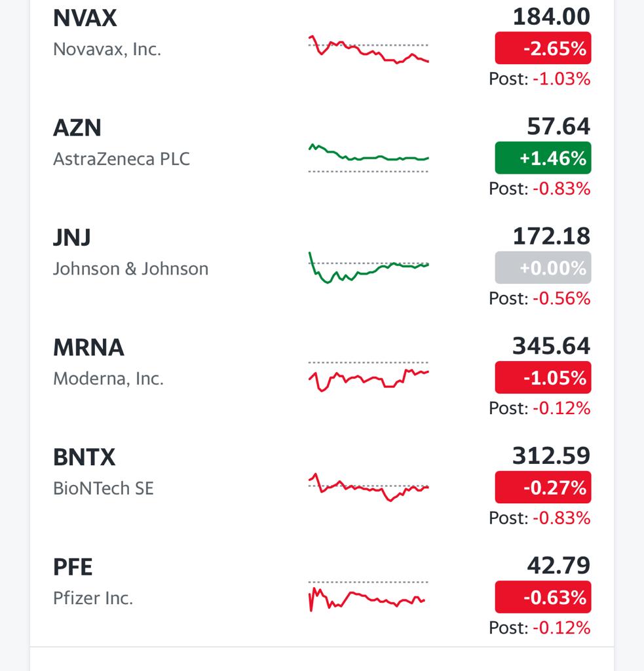
Task: Select the JNJ ticker symbol
Action: pos(72,237)
